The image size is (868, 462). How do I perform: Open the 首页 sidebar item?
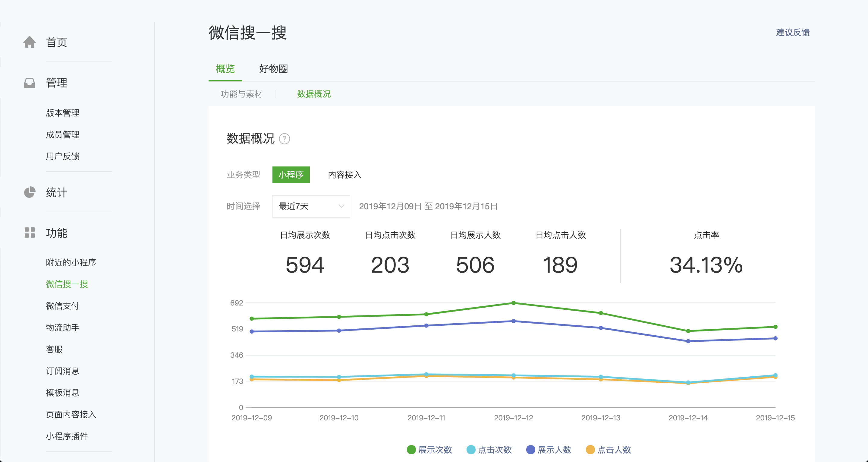[57, 43]
